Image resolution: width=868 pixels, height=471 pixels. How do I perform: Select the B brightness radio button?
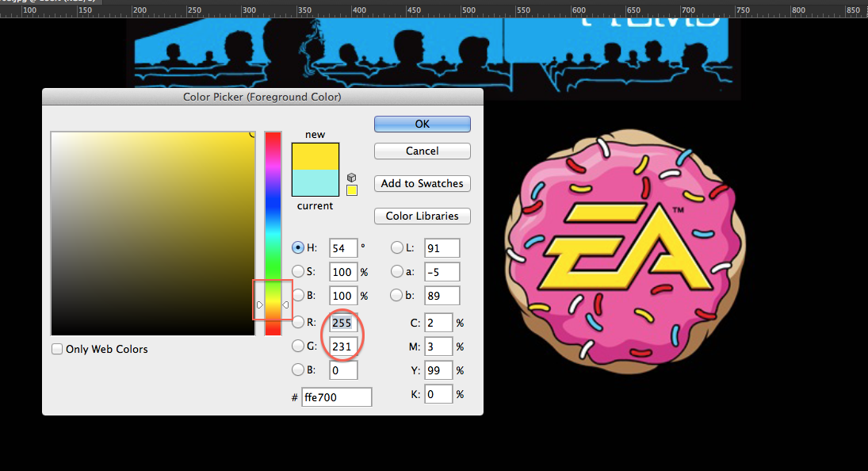point(298,295)
